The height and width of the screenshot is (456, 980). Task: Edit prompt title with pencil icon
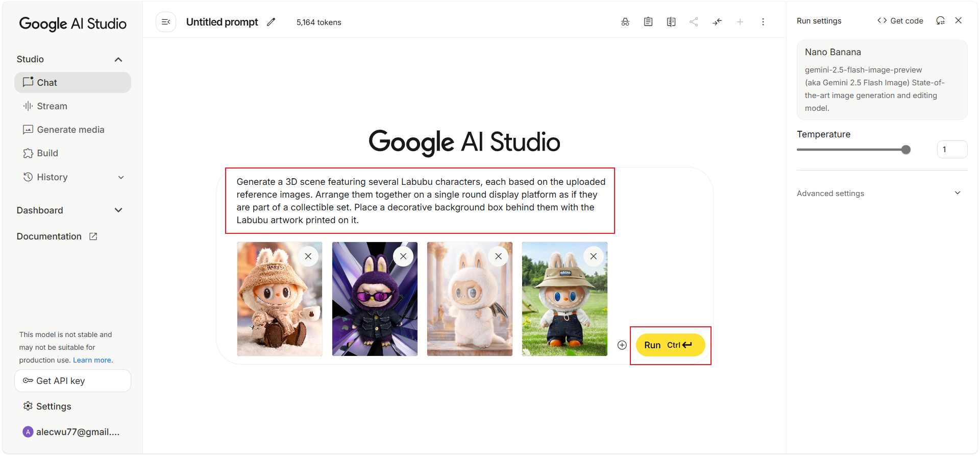click(271, 22)
